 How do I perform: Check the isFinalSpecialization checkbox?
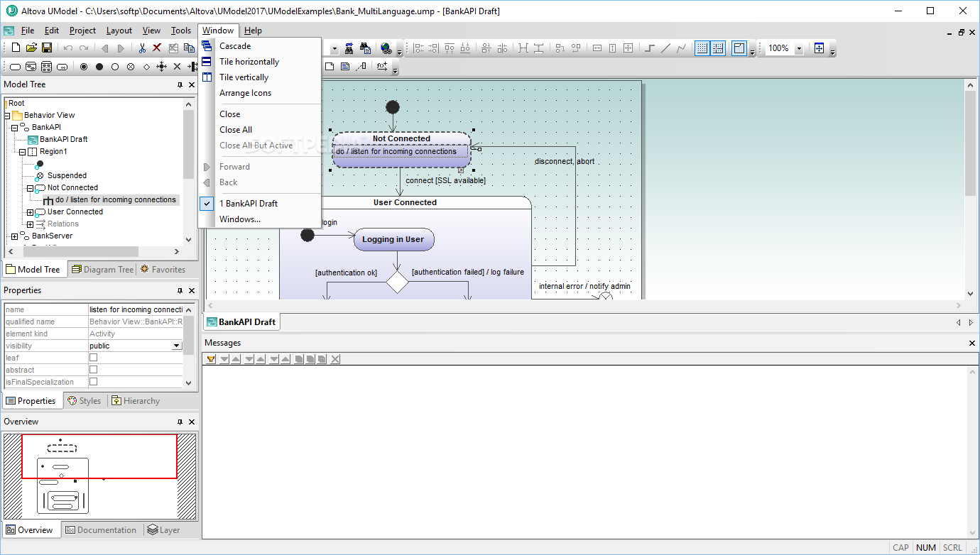(x=93, y=382)
